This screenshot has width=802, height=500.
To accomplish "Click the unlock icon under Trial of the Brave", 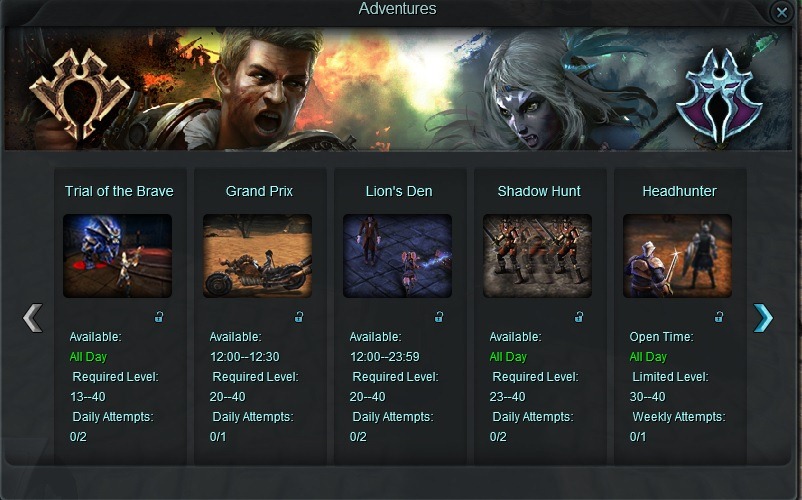I will [159, 317].
